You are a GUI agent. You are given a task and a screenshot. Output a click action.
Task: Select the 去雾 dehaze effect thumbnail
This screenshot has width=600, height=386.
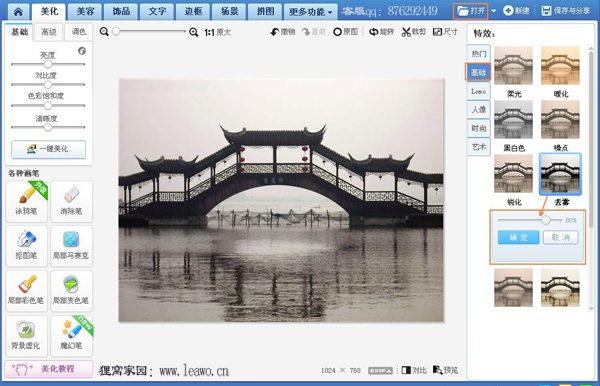560,173
